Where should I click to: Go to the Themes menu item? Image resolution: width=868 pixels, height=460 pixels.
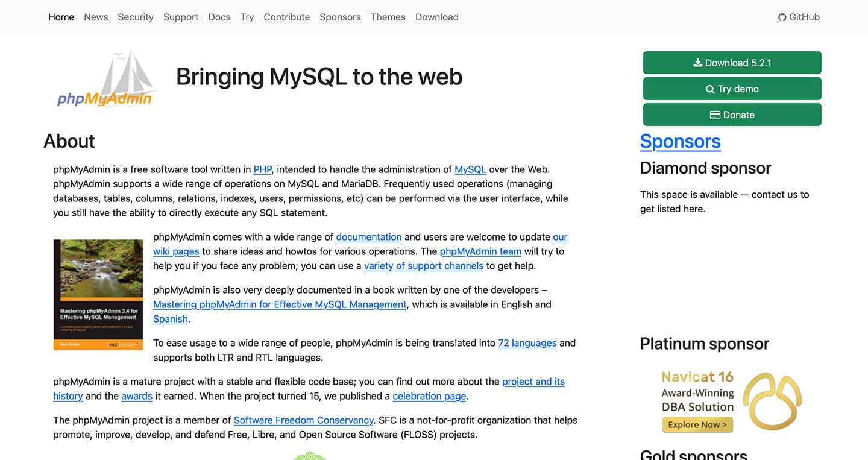[x=388, y=17]
